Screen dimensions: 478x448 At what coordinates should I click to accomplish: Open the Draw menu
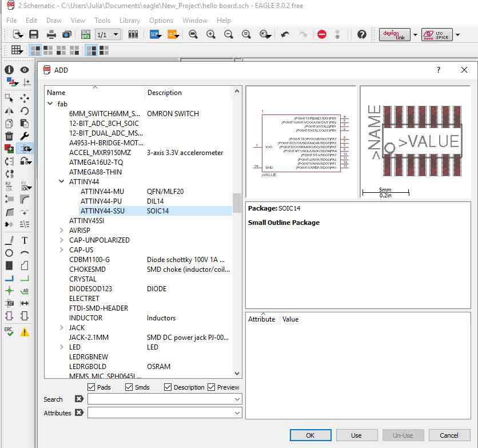(x=54, y=21)
